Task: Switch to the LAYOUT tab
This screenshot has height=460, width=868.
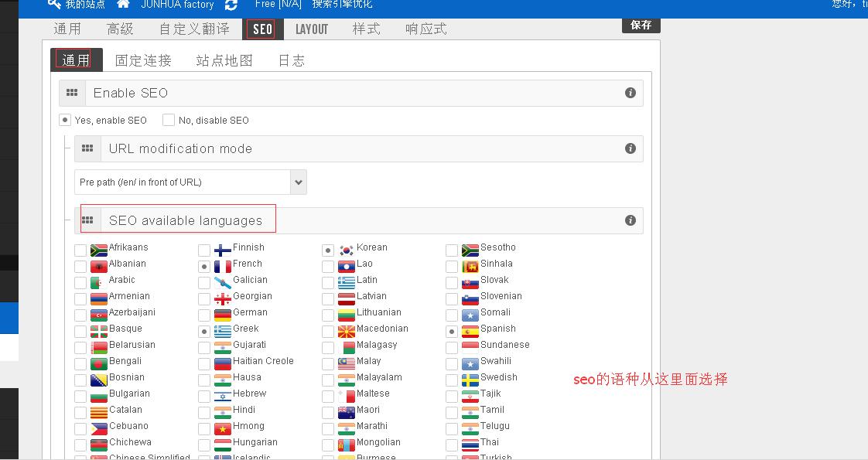Action: pos(312,29)
